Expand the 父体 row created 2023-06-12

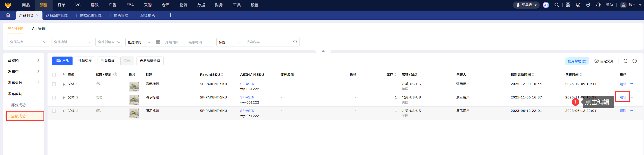click(x=64, y=111)
